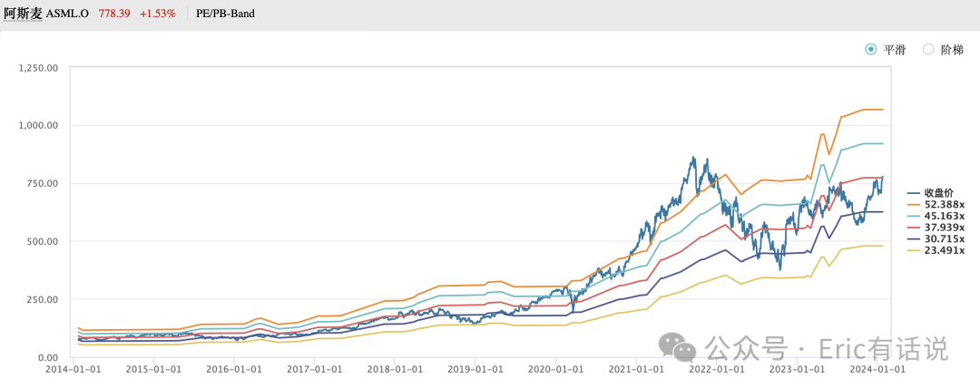The image size is (980, 388).
Task: Toggle the 37.939x legend series
Action: click(936, 228)
